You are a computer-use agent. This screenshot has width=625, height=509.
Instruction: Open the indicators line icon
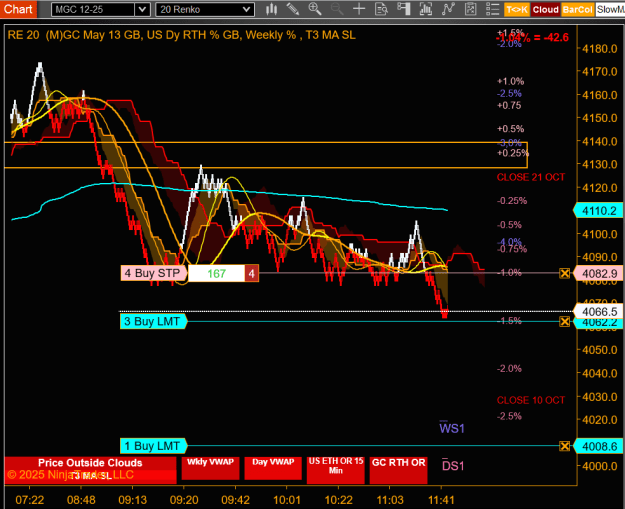pos(448,9)
